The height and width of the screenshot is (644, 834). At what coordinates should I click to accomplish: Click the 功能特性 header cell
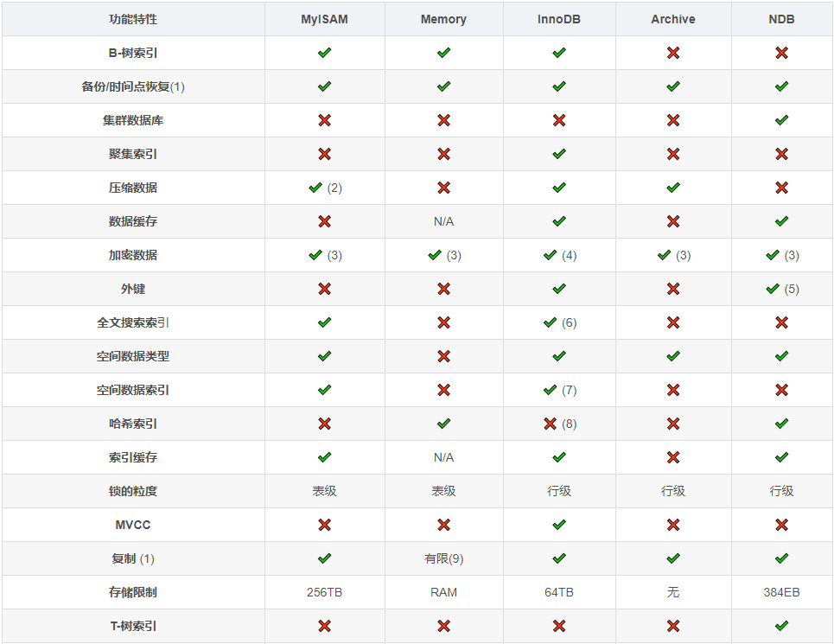133,19
